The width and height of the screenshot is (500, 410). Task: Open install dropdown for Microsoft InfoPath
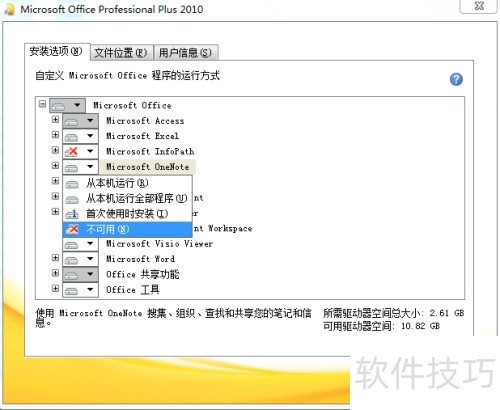(80, 151)
